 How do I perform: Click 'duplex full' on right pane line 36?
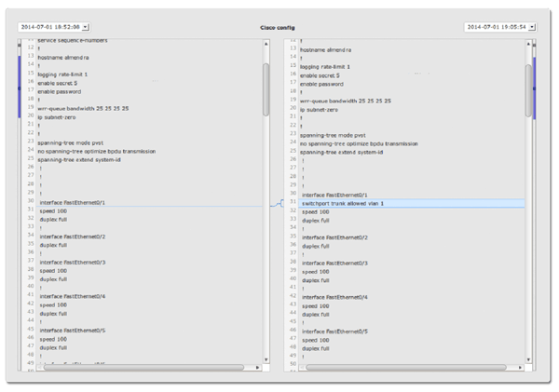pos(316,247)
